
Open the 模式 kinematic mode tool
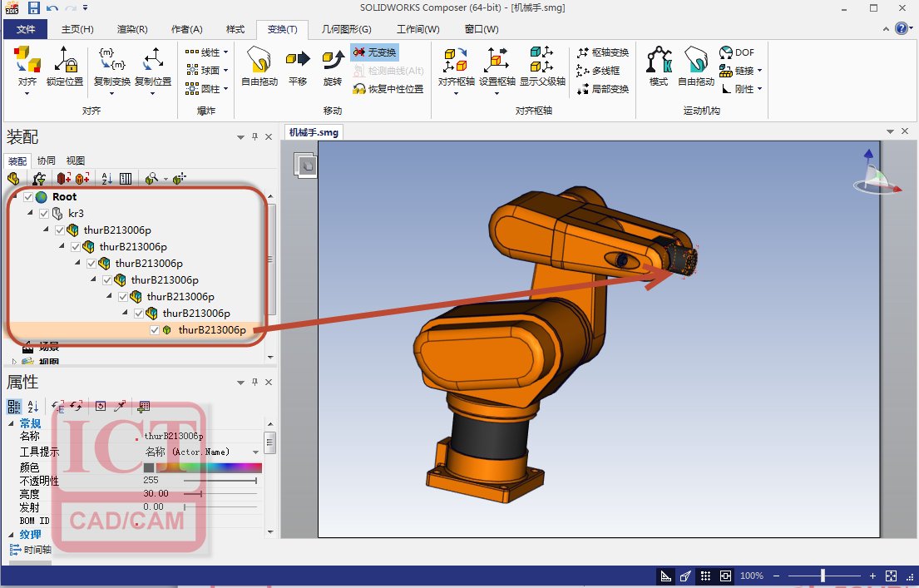point(658,67)
